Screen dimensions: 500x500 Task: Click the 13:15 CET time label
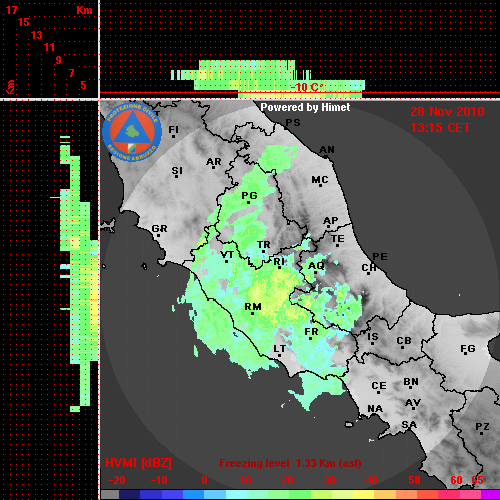click(x=440, y=128)
